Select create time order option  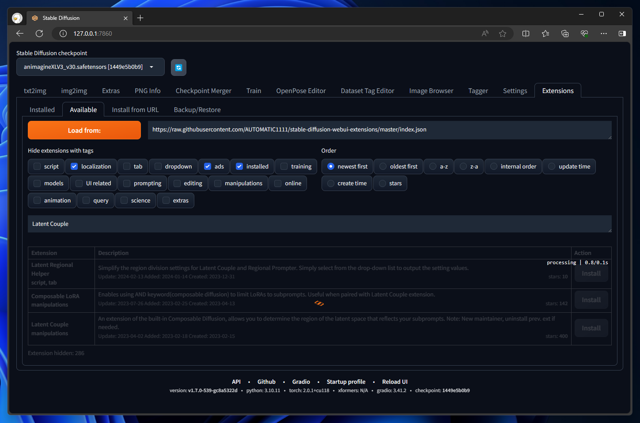click(331, 183)
